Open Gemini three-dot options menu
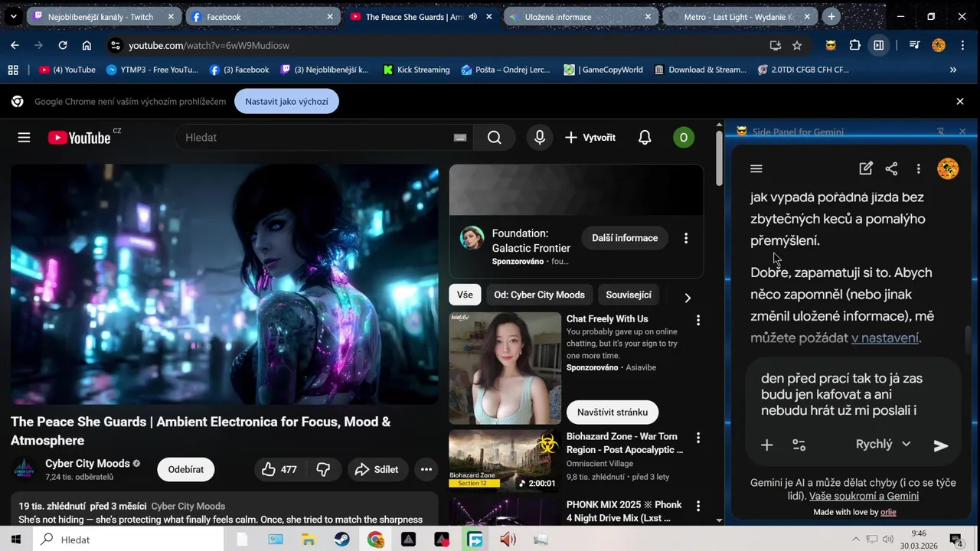The image size is (980, 551). [918, 168]
